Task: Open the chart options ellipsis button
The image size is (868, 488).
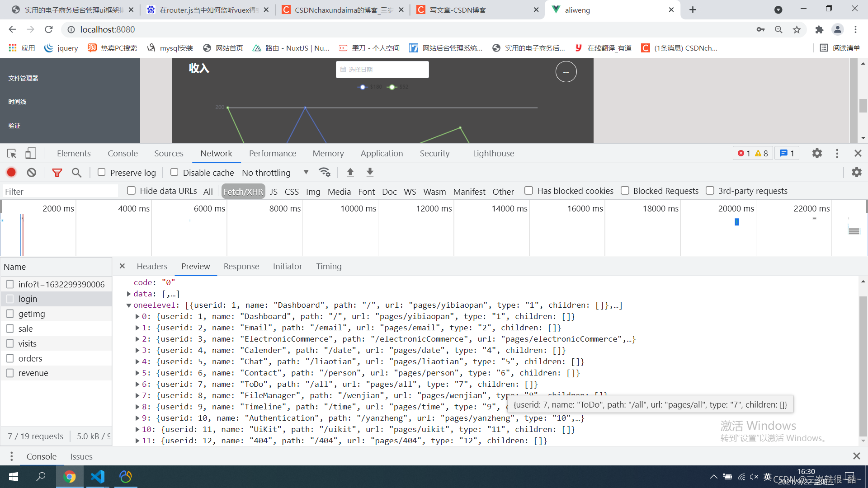Action: pyautogui.click(x=566, y=72)
